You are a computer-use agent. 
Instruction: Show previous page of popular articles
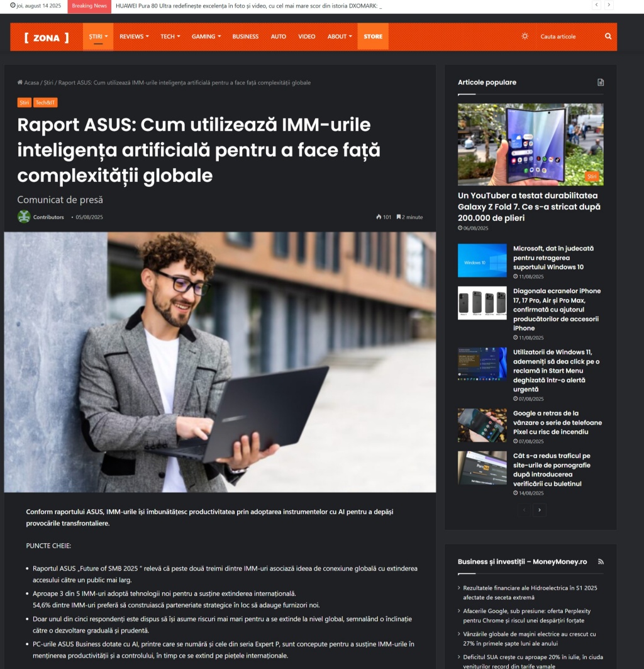(x=524, y=510)
